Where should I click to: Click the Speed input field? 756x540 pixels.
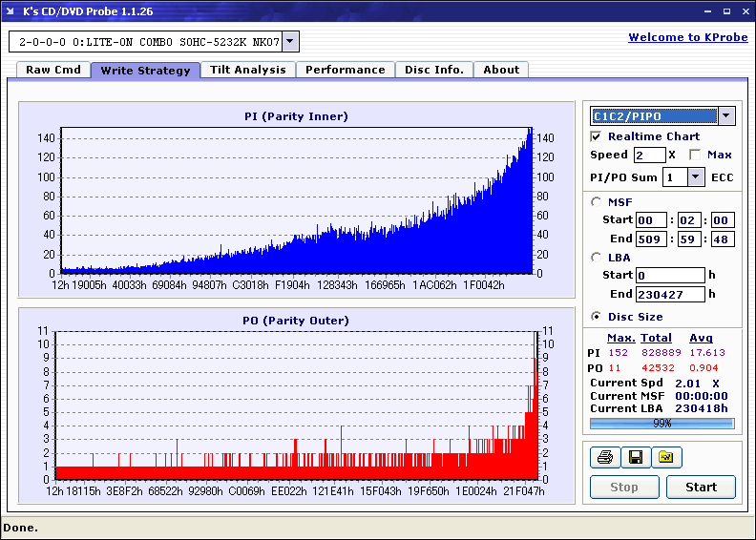tap(649, 155)
